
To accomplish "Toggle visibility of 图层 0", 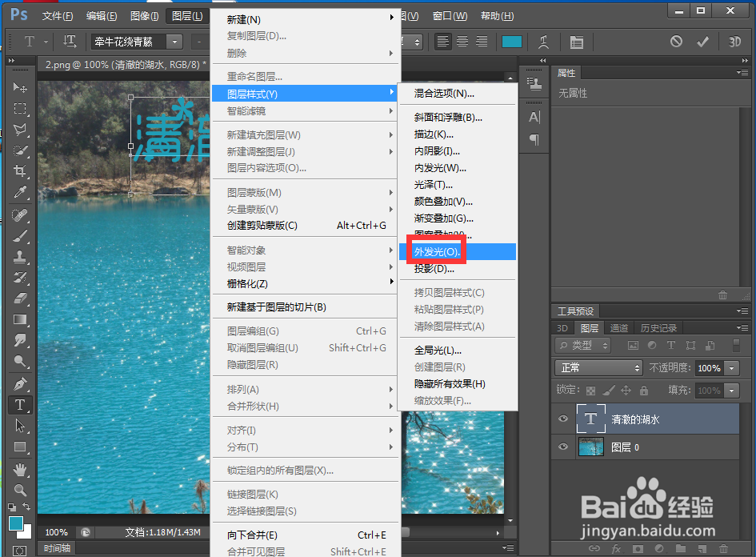I will pos(563,447).
